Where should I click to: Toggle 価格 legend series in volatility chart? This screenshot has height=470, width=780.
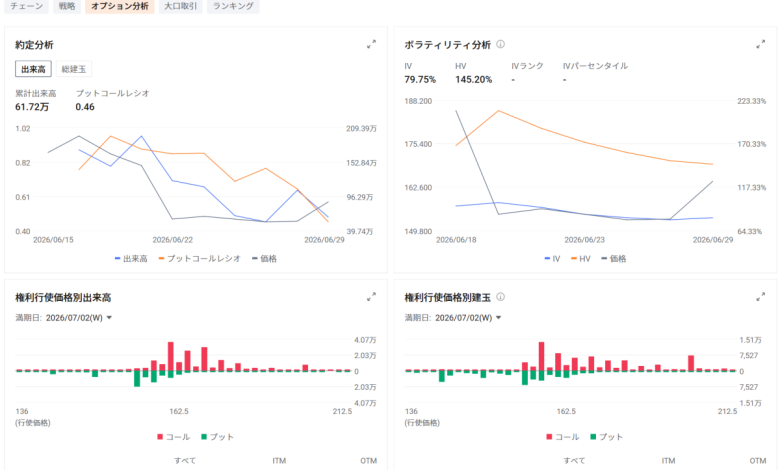[613, 259]
